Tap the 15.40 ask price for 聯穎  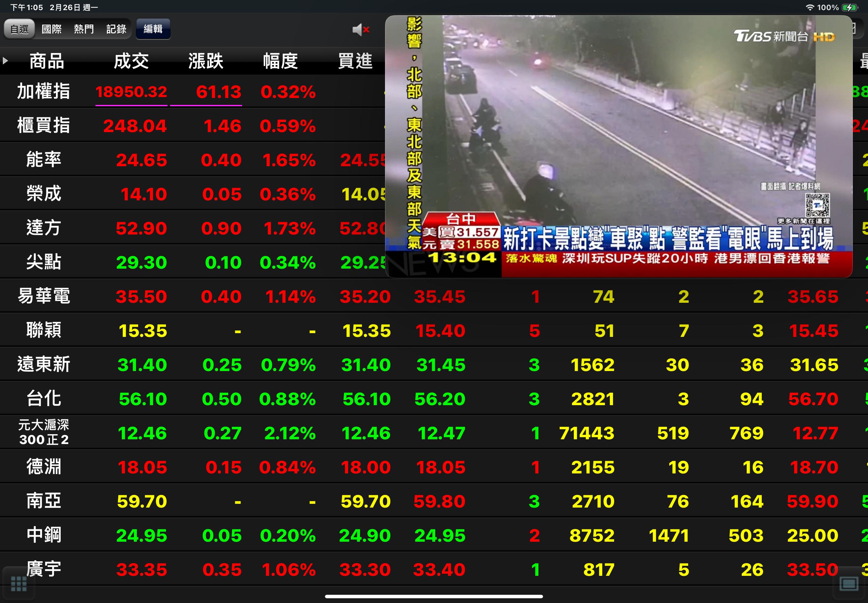tap(440, 331)
